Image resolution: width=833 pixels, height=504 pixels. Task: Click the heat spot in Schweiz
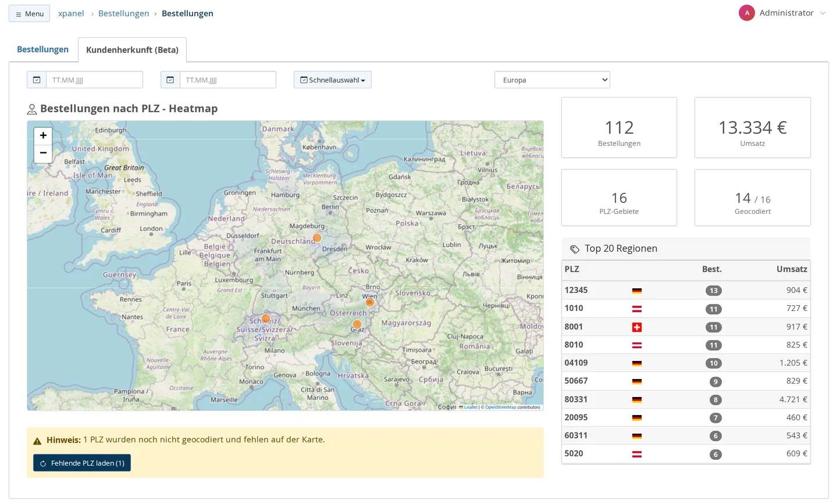tap(266, 319)
